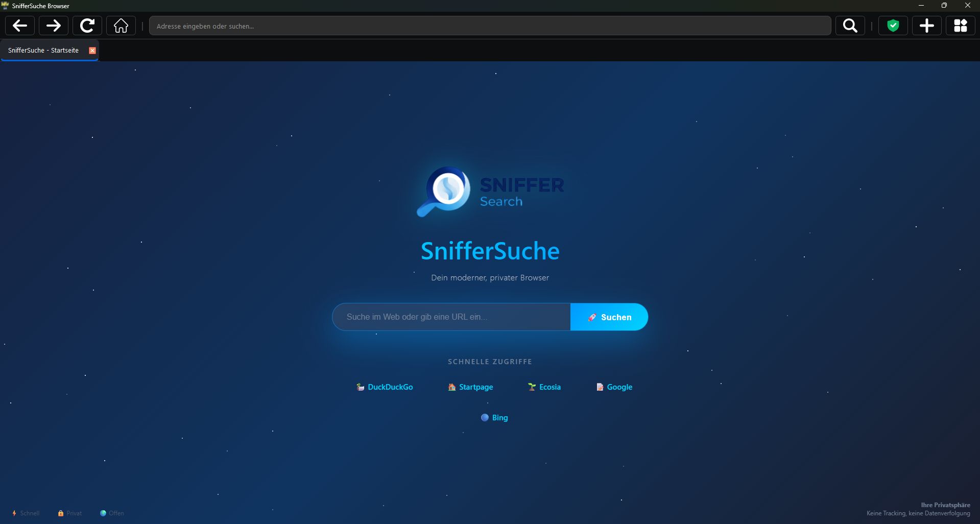Click the web search input box
The image size is (980, 524).
coord(451,317)
